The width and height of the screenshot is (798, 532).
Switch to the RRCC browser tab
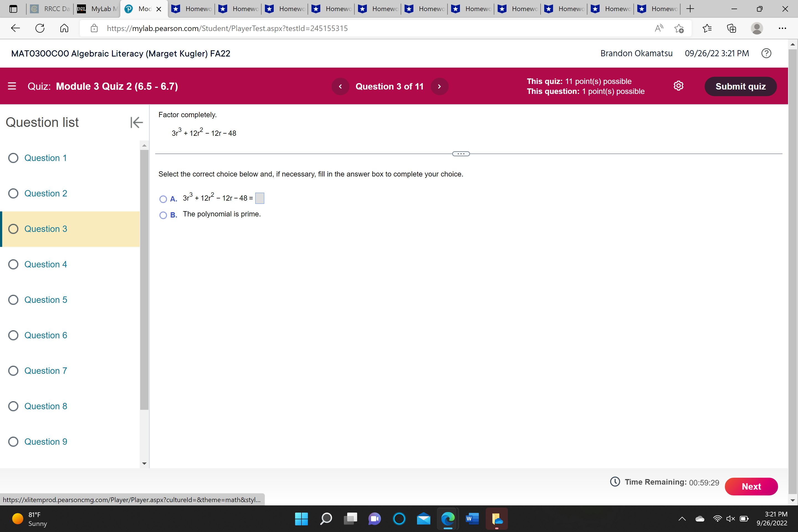coord(51,9)
